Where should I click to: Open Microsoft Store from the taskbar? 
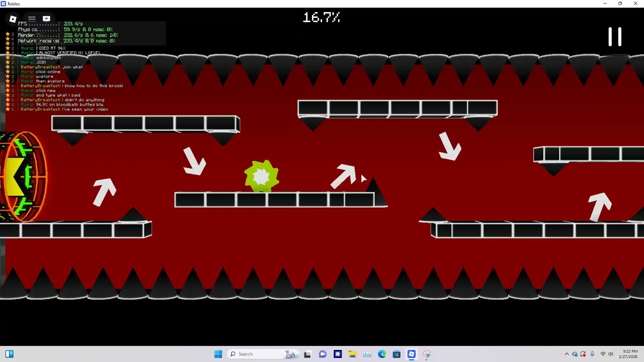(396, 354)
